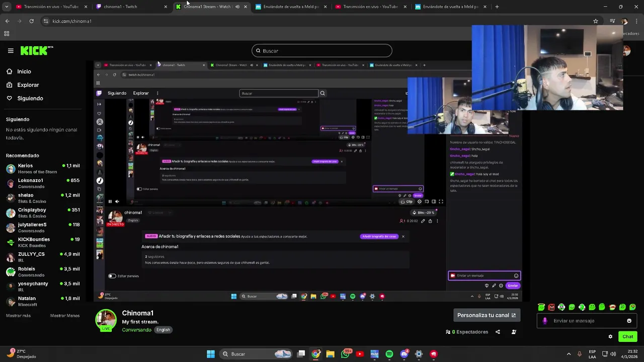Click the Conversando category link
The width and height of the screenshot is (644, 362).
point(136,330)
